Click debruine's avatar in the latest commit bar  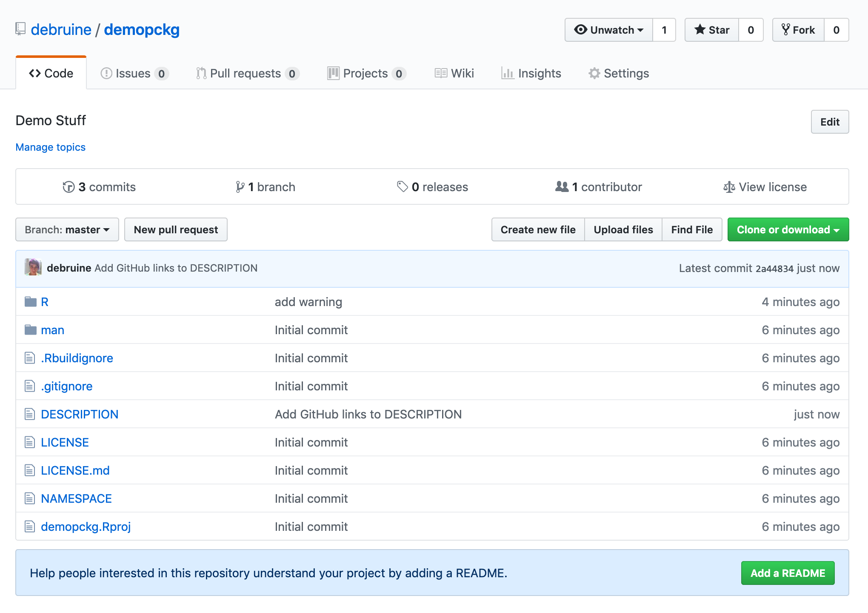pyautogui.click(x=33, y=267)
